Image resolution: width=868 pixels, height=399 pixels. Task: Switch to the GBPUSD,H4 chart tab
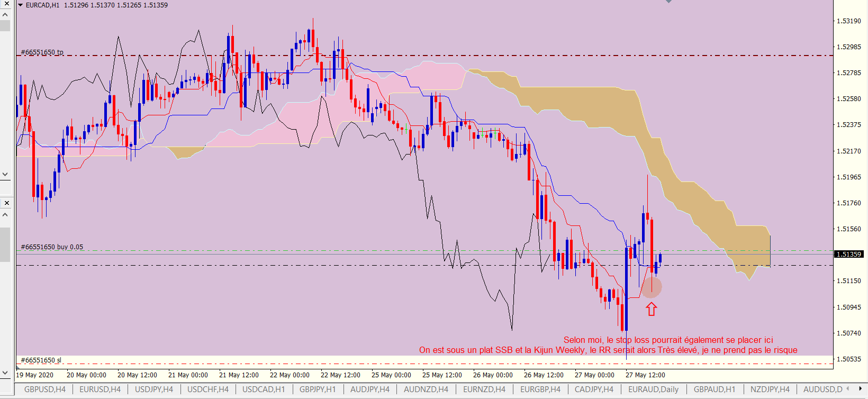tap(44, 389)
